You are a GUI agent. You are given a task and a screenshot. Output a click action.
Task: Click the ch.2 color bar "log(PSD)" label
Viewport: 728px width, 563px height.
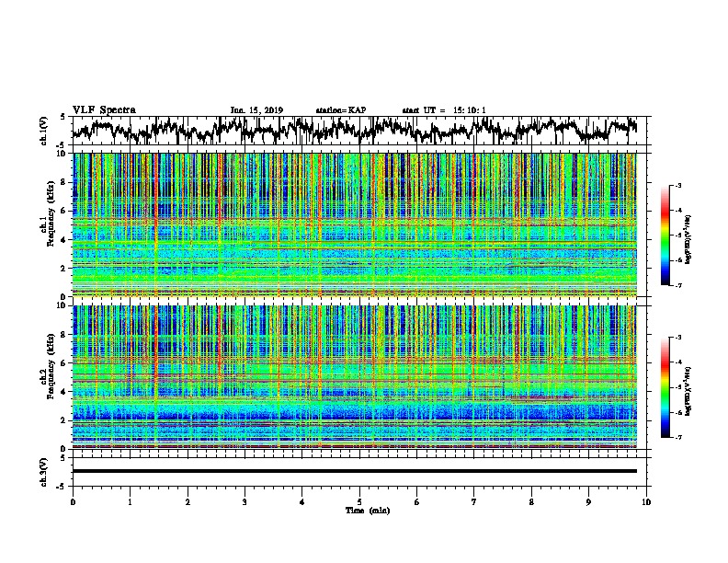coord(689,391)
